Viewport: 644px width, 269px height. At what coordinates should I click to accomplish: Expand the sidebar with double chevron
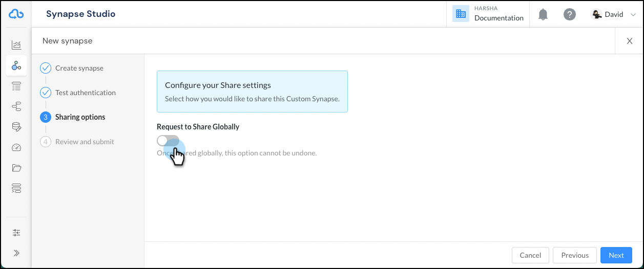pos(16,253)
